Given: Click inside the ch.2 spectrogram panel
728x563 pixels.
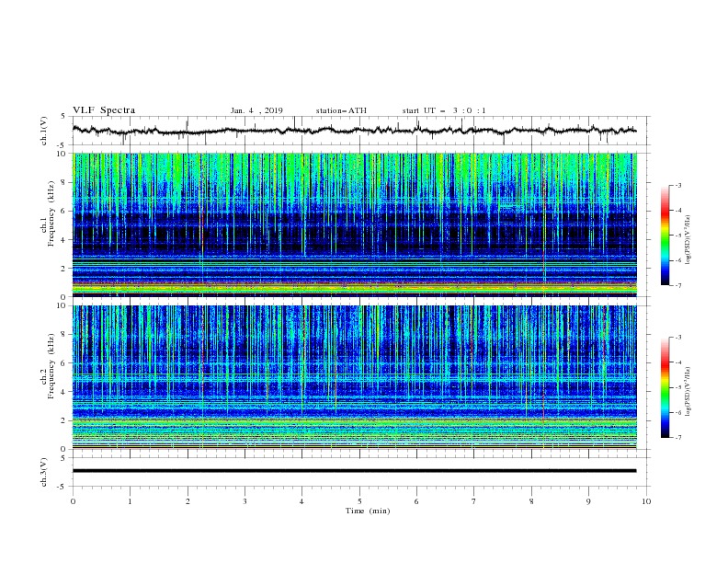Looking at the screenshot, I should click(x=354, y=377).
